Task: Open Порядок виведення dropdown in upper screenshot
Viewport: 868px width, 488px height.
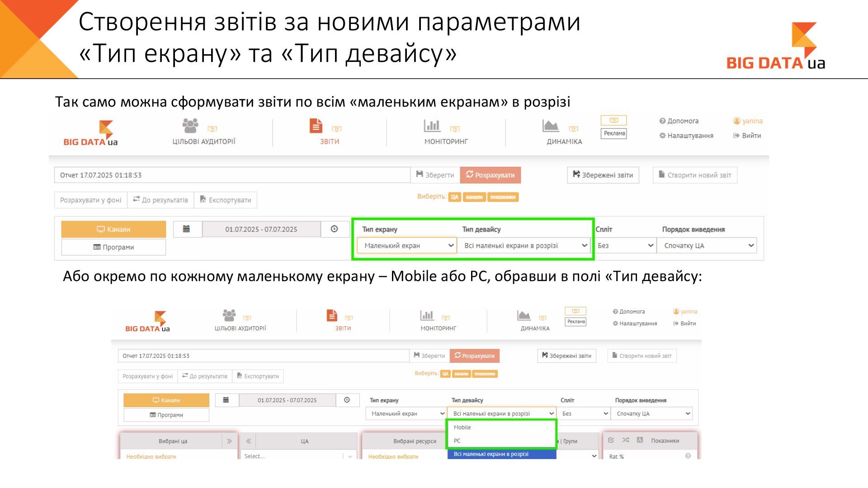Action: tap(707, 245)
